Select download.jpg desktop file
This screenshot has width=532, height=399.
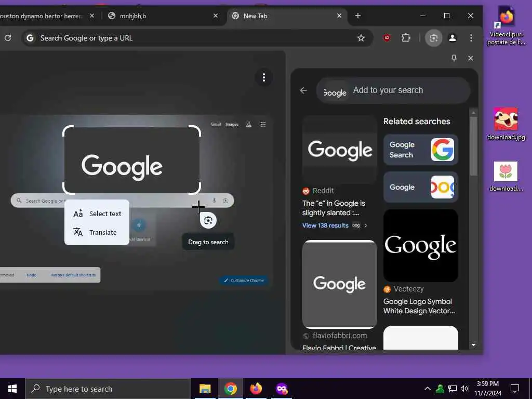tap(506, 124)
